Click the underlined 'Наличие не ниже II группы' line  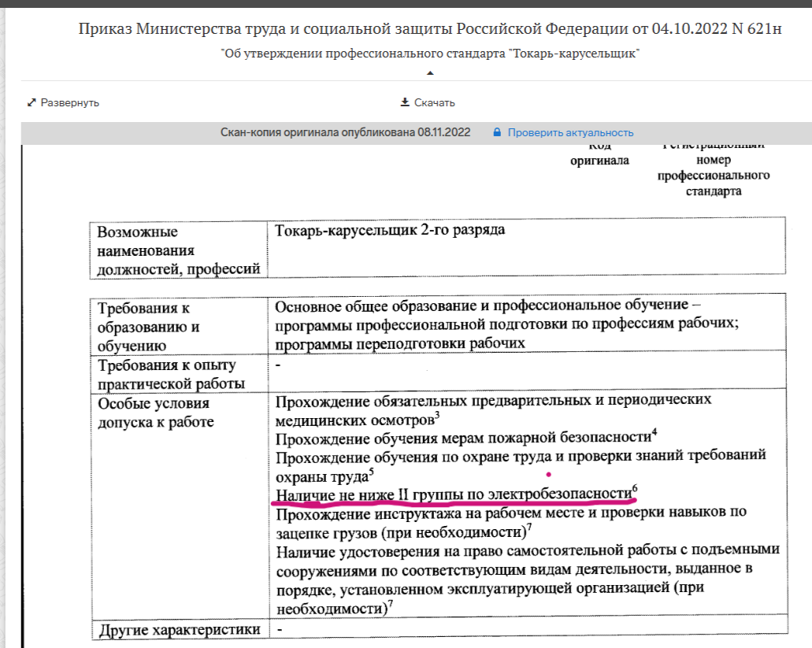pyautogui.click(x=453, y=494)
